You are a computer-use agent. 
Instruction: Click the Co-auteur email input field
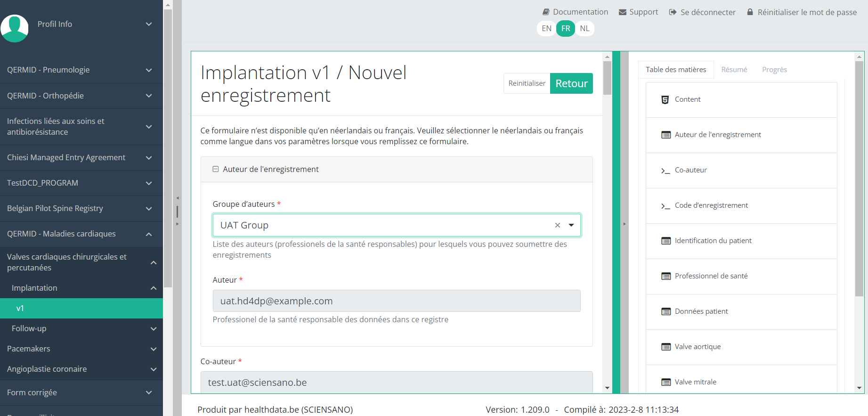[396, 382]
